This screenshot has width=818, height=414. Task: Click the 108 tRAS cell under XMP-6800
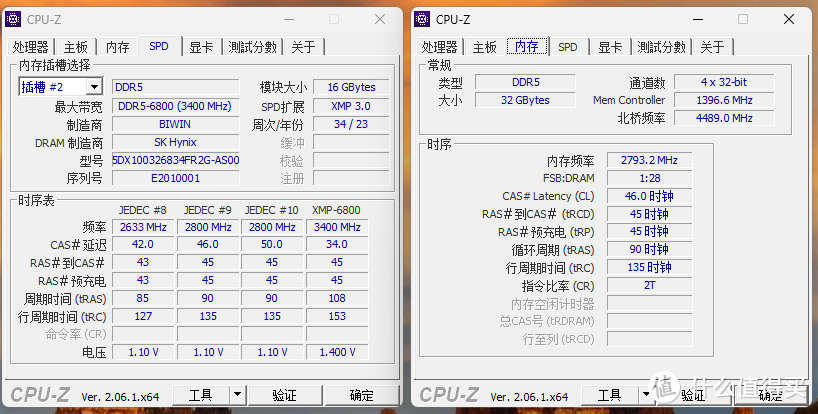337,298
